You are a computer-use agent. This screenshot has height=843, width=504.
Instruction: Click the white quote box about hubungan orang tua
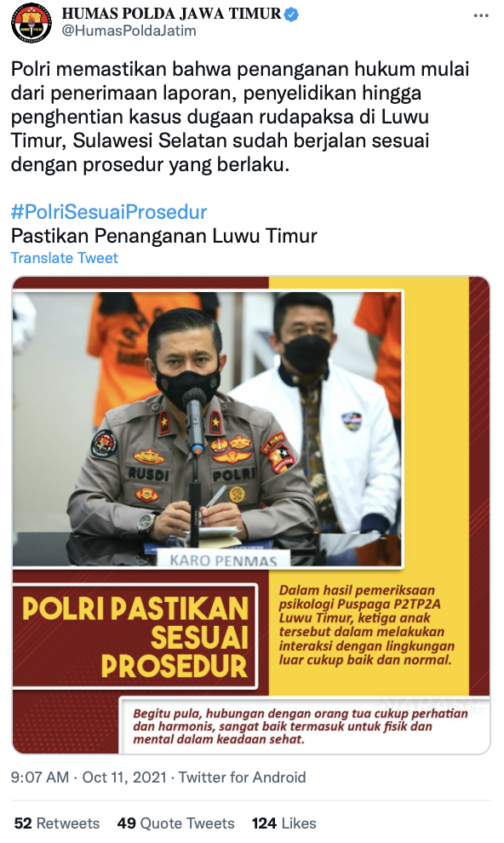pyautogui.click(x=304, y=725)
